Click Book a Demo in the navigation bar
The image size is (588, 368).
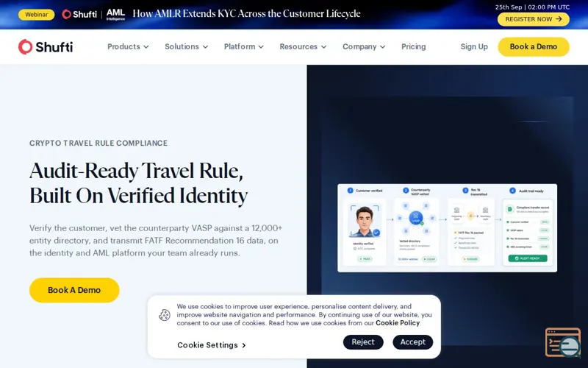click(x=534, y=47)
